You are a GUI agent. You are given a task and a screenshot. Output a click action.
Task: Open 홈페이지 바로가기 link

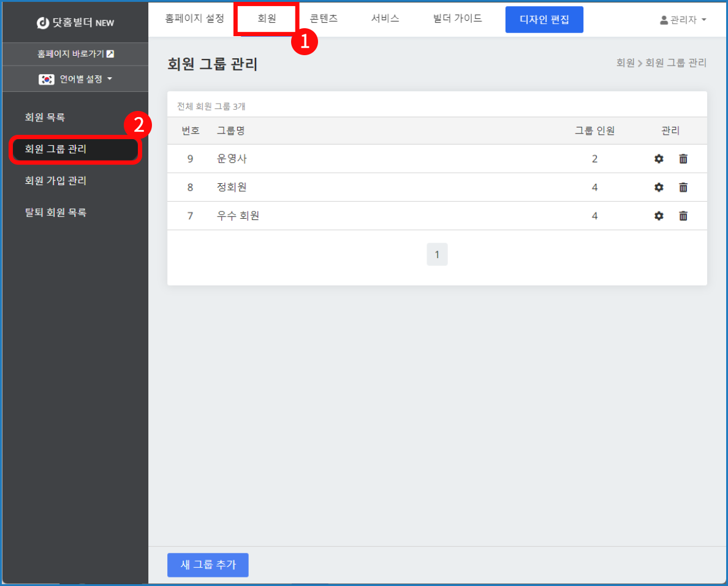75,54
